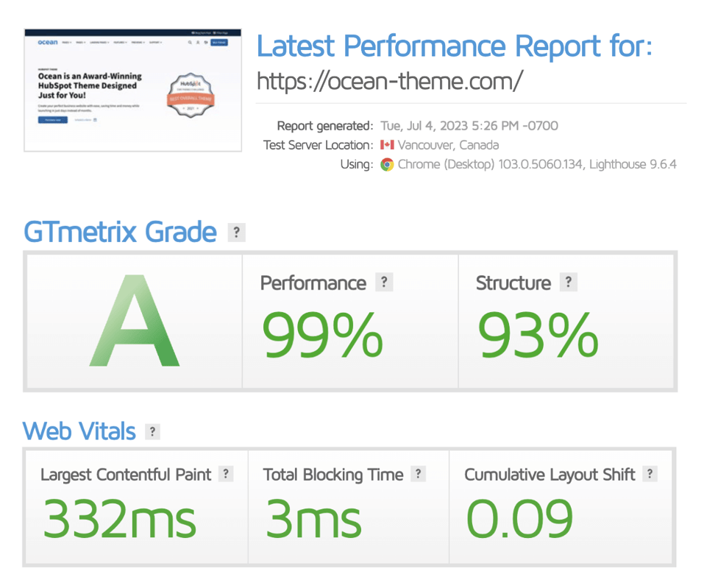The image size is (704, 588).
Task: Select the 332ms Largest Contentful Paint value
Action: pos(119,518)
